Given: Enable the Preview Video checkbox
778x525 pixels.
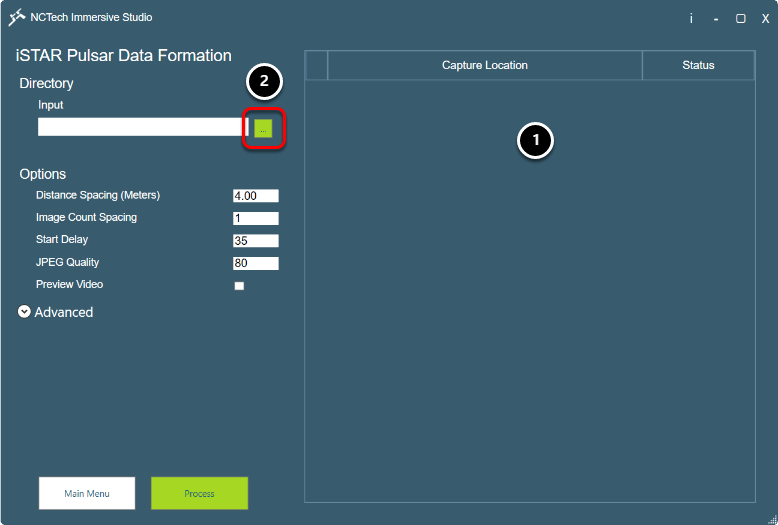Looking at the screenshot, I should pos(239,286).
